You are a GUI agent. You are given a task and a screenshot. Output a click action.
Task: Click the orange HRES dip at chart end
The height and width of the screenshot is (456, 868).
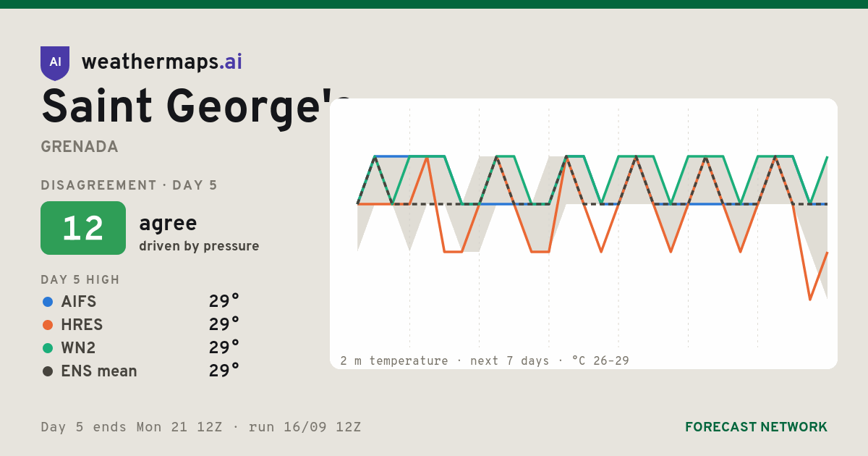click(810, 298)
